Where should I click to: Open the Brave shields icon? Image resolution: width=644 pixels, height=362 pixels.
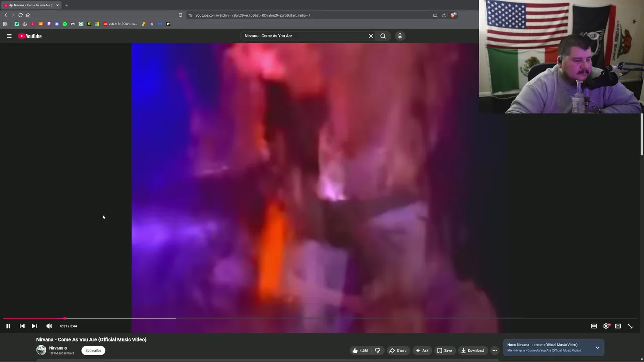[453, 15]
